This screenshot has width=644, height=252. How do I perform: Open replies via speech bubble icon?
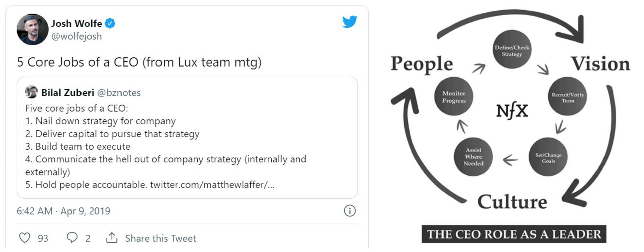pyautogui.click(x=72, y=238)
